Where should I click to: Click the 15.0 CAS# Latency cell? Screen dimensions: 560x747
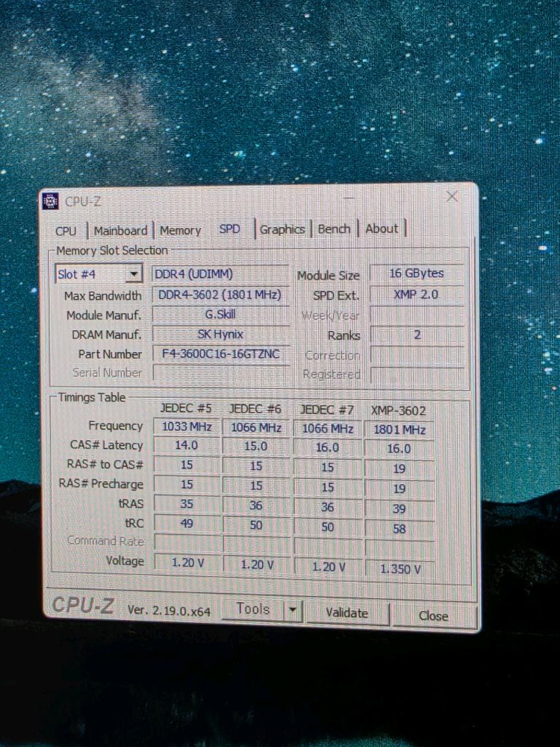(255, 447)
